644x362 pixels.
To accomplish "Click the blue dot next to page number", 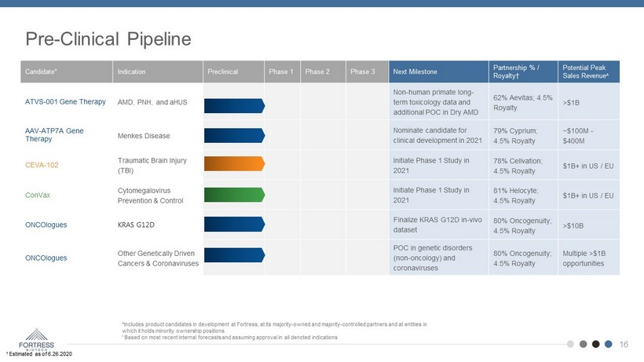I will pos(609,343).
